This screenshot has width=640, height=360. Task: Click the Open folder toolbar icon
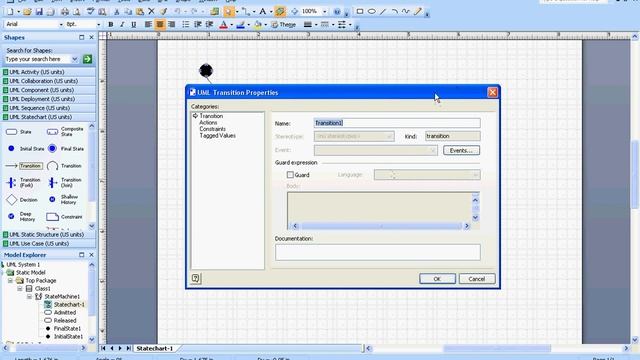pyautogui.click(x=27, y=11)
